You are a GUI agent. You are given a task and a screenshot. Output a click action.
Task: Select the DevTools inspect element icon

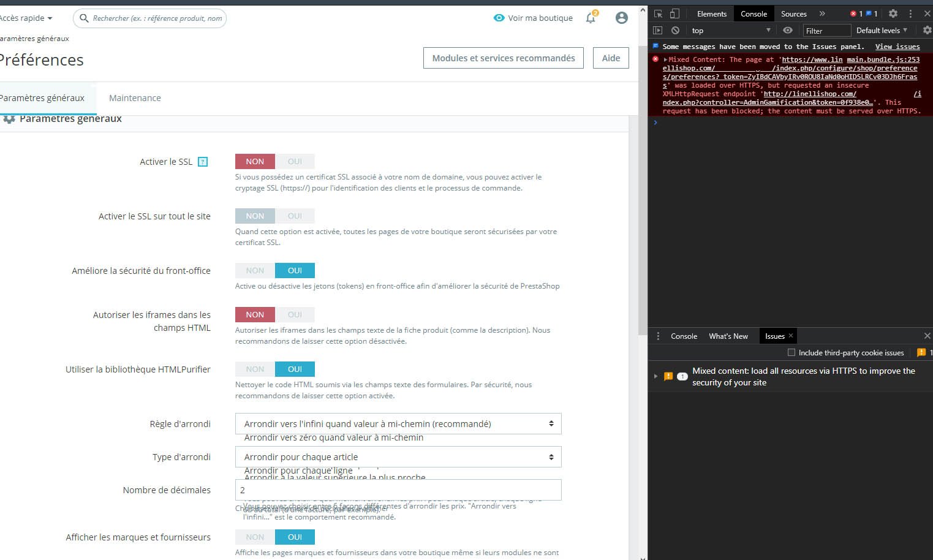[658, 13]
